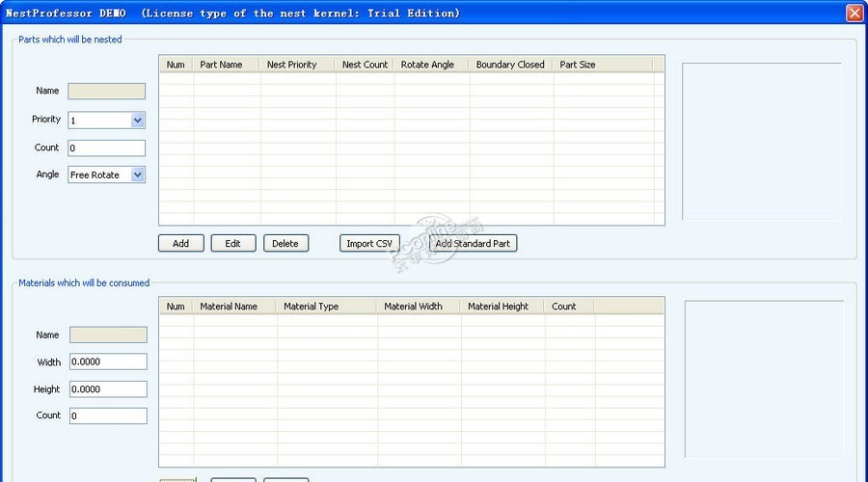Click the Add button for parts
The height and width of the screenshot is (482, 868).
(x=181, y=244)
